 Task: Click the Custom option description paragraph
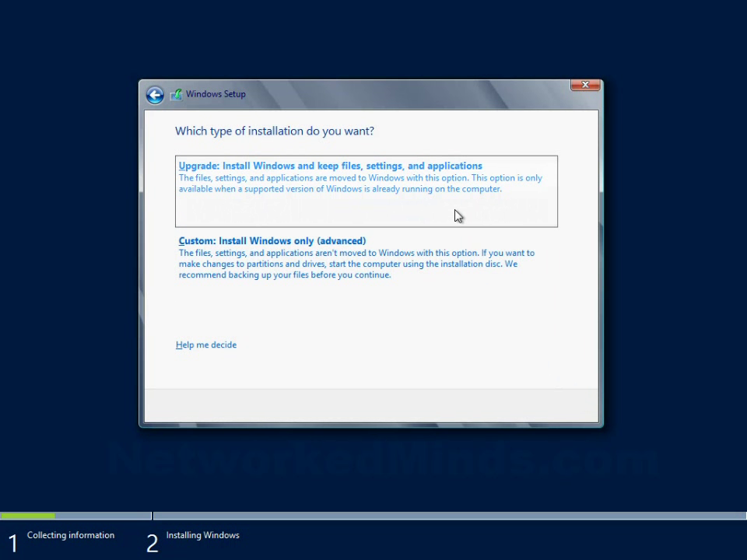tap(356, 264)
